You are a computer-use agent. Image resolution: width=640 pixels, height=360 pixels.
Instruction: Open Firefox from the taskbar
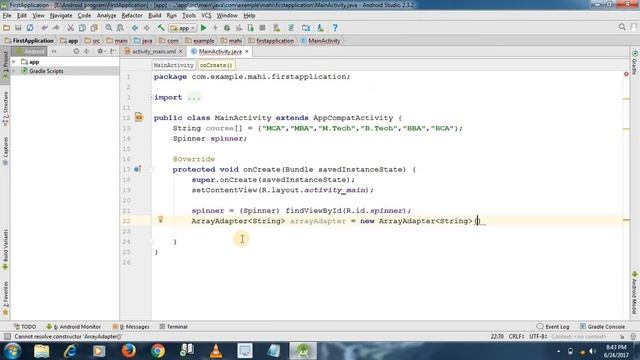[x=129, y=351]
